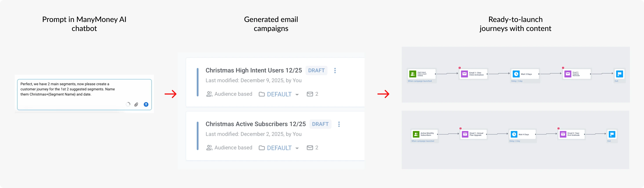Click the paperclip attachment icon in the chatbot

click(x=136, y=104)
